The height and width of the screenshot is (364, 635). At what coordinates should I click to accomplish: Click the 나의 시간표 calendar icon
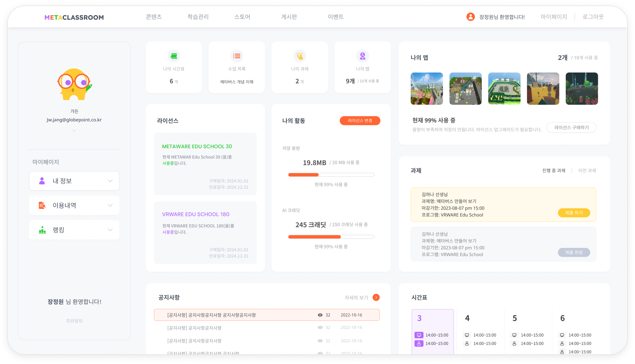tap(174, 56)
